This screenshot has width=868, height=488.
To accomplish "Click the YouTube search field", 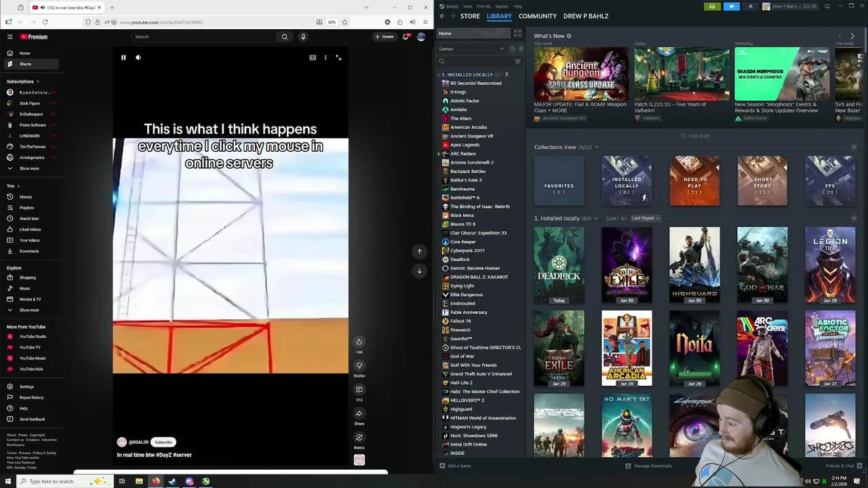I will (x=203, y=37).
